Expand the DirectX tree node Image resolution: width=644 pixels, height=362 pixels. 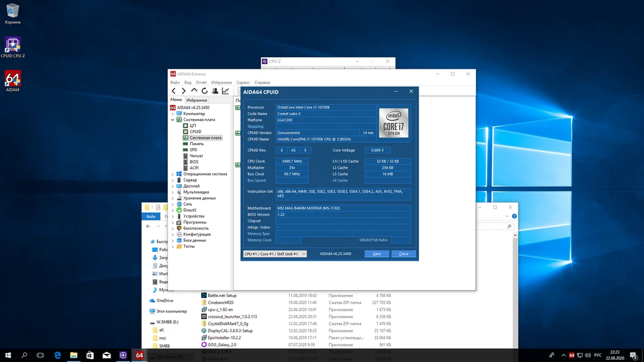(x=173, y=210)
